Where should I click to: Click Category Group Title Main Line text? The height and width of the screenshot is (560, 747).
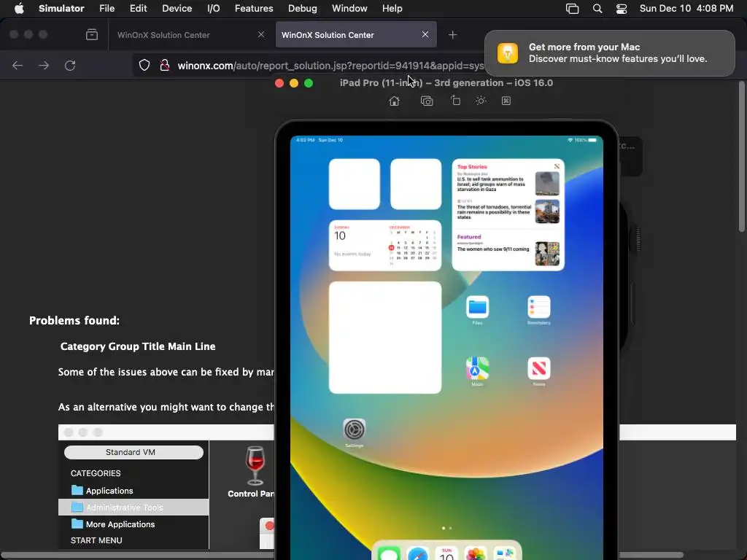pyautogui.click(x=138, y=346)
